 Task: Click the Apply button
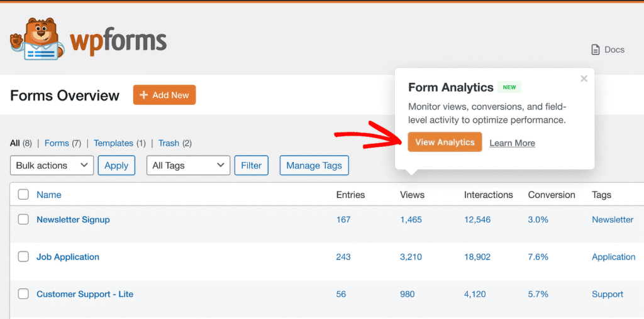click(116, 165)
